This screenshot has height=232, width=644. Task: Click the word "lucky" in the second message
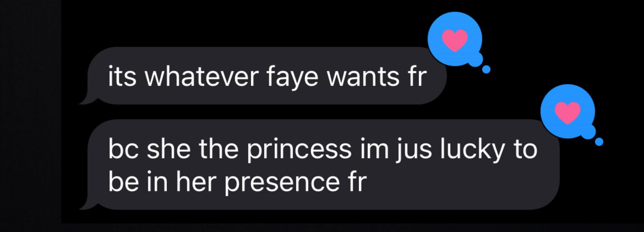473,150
